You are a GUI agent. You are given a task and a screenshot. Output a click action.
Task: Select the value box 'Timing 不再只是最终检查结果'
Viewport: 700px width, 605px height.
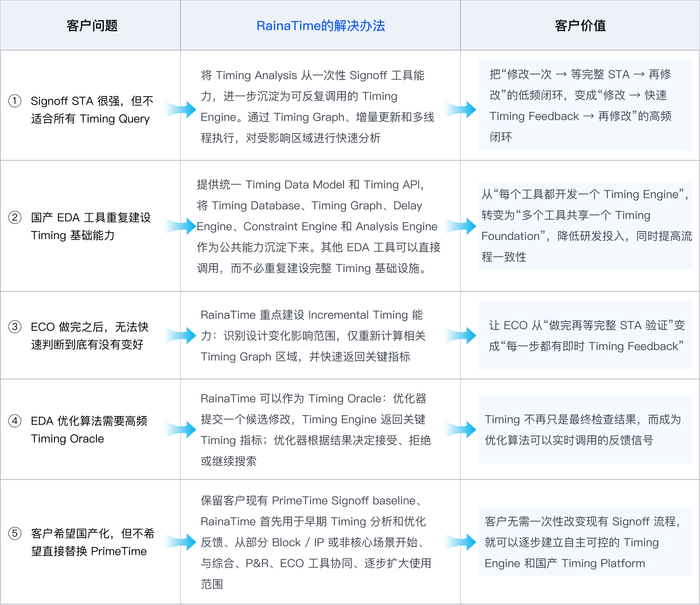(x=585, y=429)
